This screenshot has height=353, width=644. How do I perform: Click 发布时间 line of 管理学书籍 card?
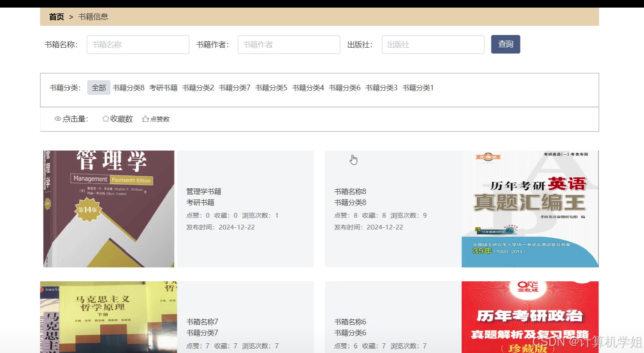click(x=220, y=227)
